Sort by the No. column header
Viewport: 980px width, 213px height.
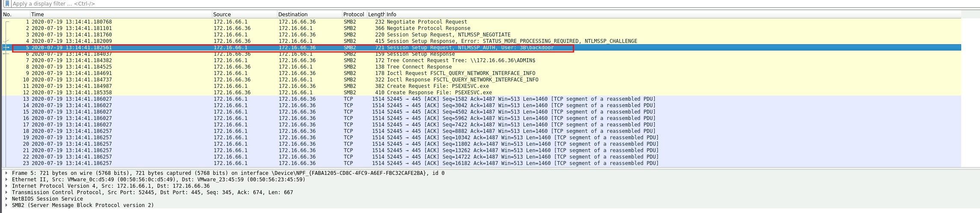(x=16, y=14)
